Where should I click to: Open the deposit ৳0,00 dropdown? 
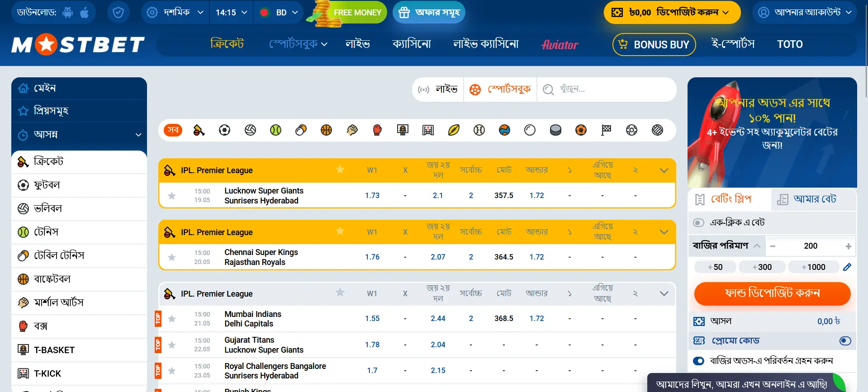click(672, 12)
